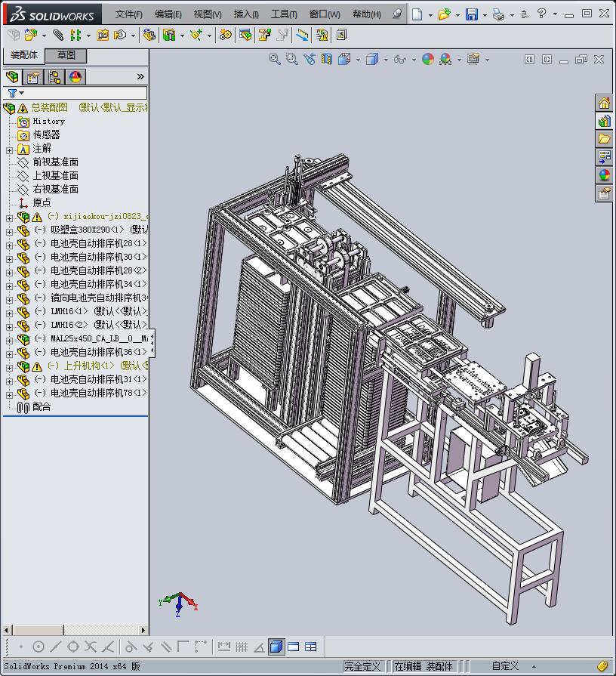Image resolution: width=616 pixels, height=676 pixels.
Task: Select 前视基准面 in the feature tree
Action: point(55,162)
